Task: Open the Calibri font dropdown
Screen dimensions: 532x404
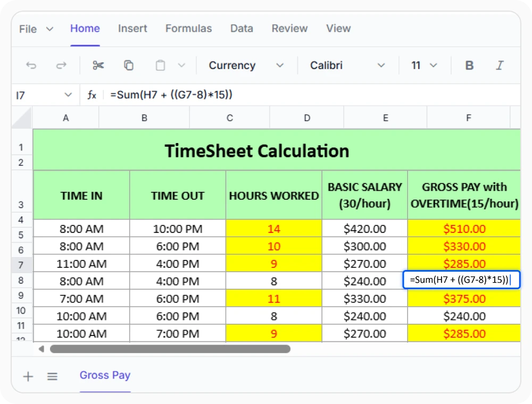Action: tap(348, 65)
